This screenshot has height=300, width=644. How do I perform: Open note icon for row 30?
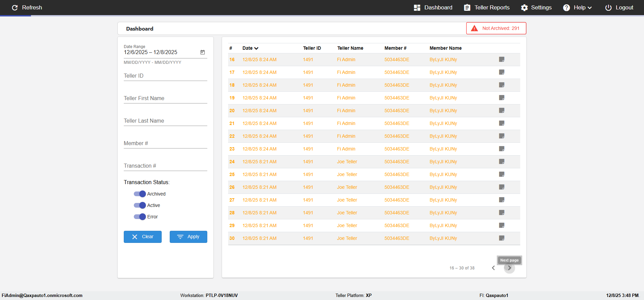[502, 238]
